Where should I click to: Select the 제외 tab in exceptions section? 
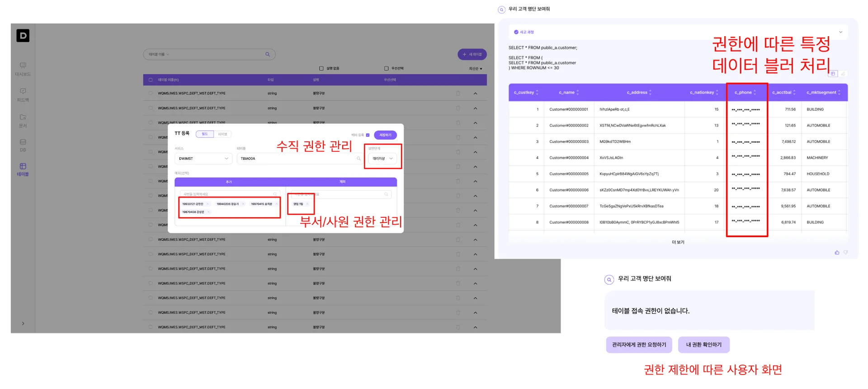point(342,182)
